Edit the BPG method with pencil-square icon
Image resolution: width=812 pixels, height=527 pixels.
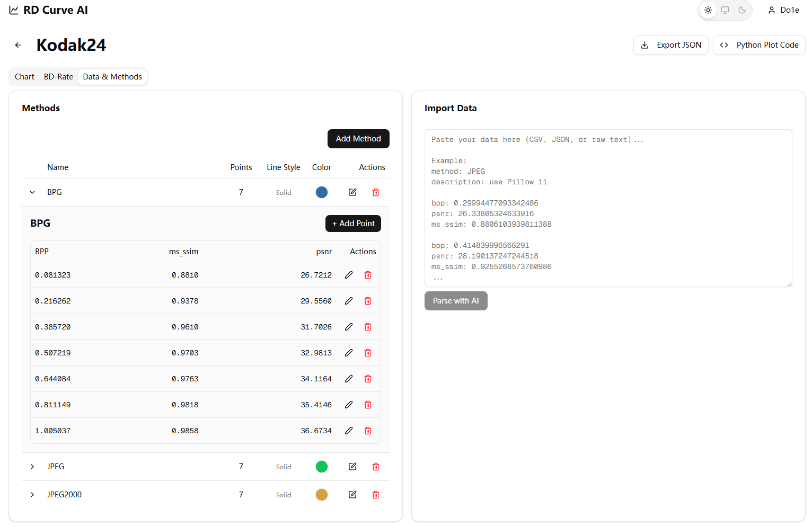click(x=352, y=192)
